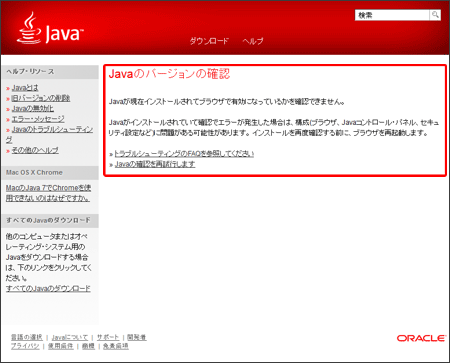Click the ヘルプ・リソース sidebar header

(50, 72)
